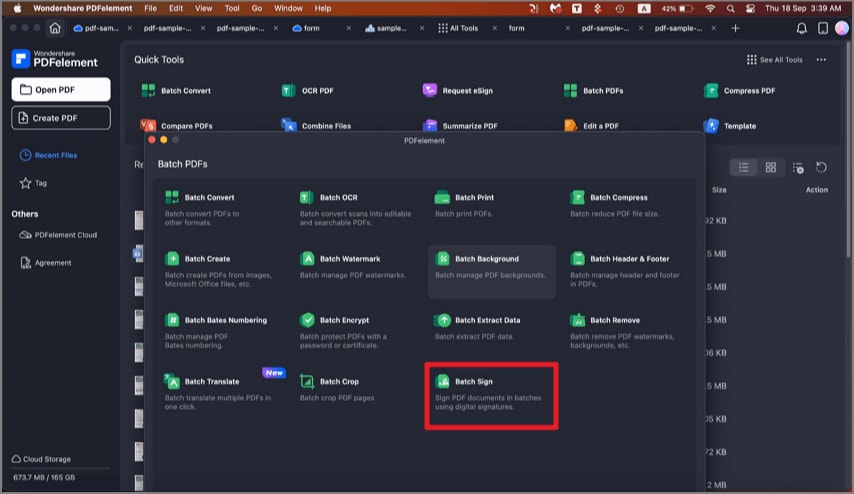Click OCR PDF in Quick Tools
Screen dimensions: 854x494
pos(308,90)
